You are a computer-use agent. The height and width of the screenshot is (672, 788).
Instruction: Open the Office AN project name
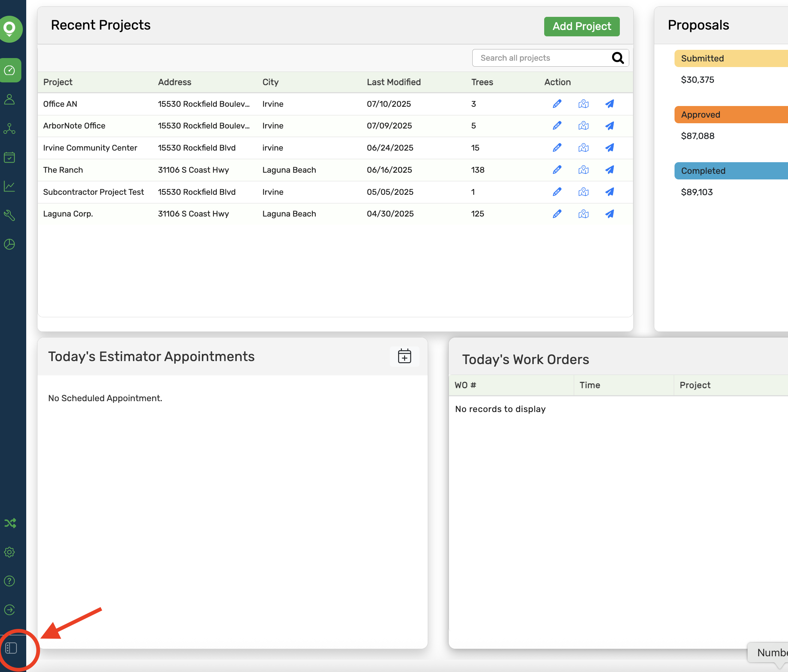[60, 104]
